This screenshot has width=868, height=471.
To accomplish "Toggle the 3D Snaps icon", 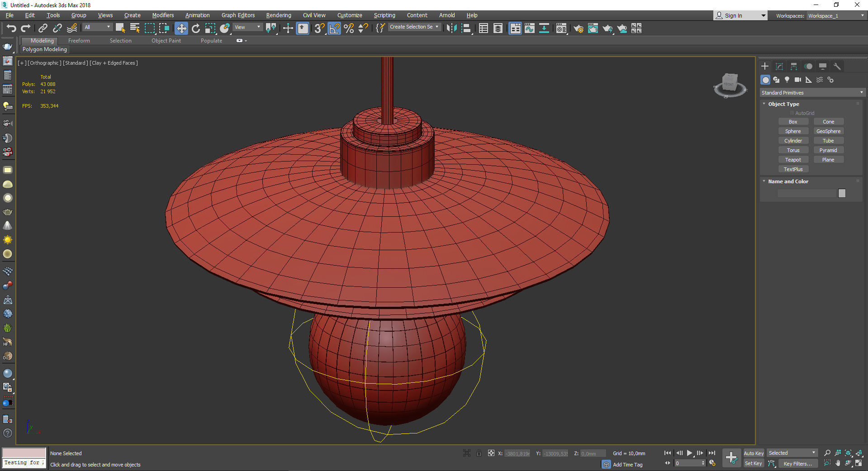I will coord(319,28).
